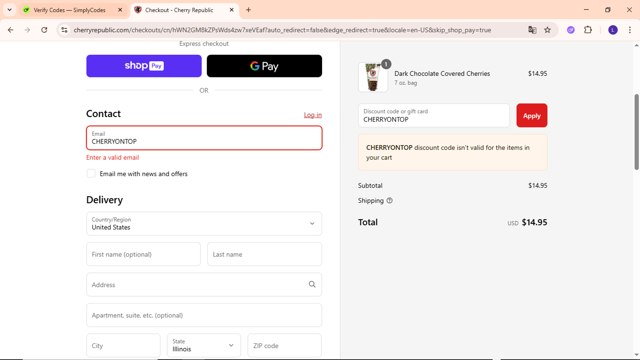Close the Checkout Cherry Republic tab

[x=231, y=10]
